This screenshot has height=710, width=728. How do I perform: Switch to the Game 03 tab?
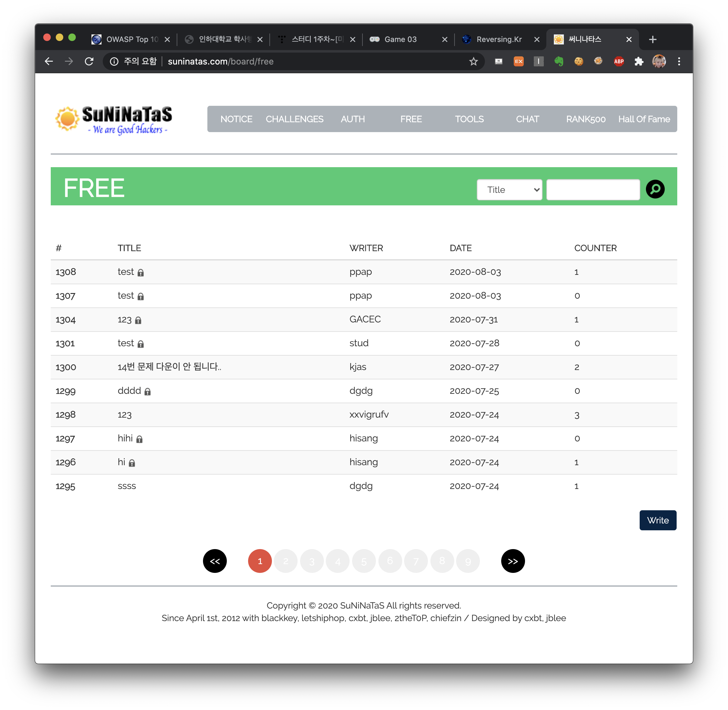[x=400, y=39]
